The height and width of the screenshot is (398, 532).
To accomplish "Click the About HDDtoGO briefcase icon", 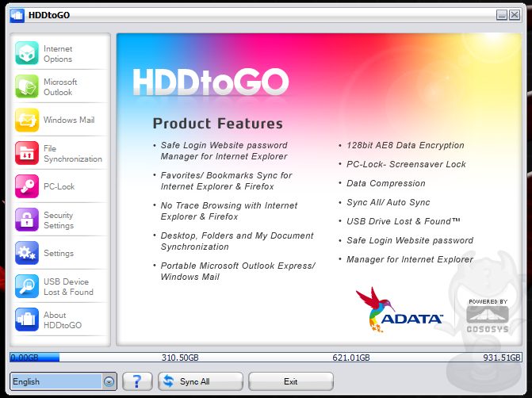I will [27, 320].
